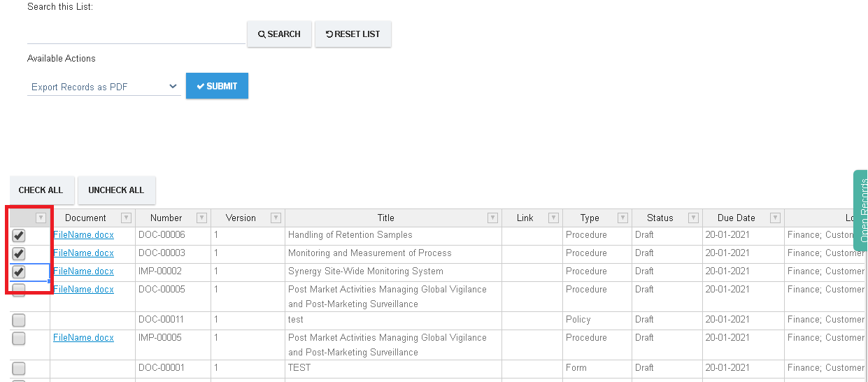Viewport: 868px width, 382px height.
Task: Open FileName.docx link for DOC-00005
Action: [83, 289]
